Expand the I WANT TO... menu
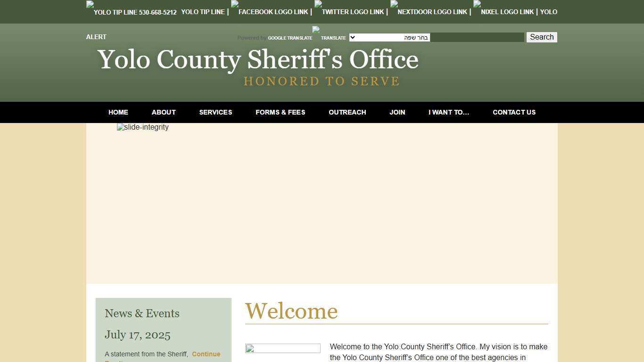This screenshot has width=644, height=362. click(449, 112)
